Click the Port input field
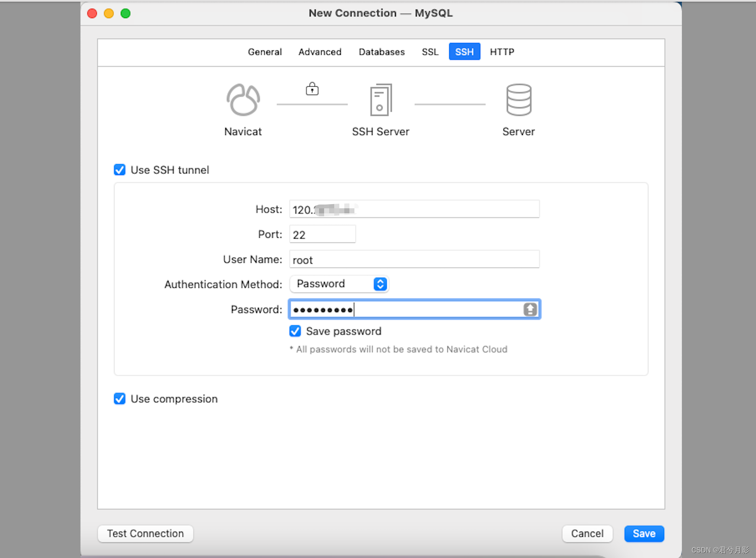756x558 pixels. pyautogui.click(x=322, y=234)
